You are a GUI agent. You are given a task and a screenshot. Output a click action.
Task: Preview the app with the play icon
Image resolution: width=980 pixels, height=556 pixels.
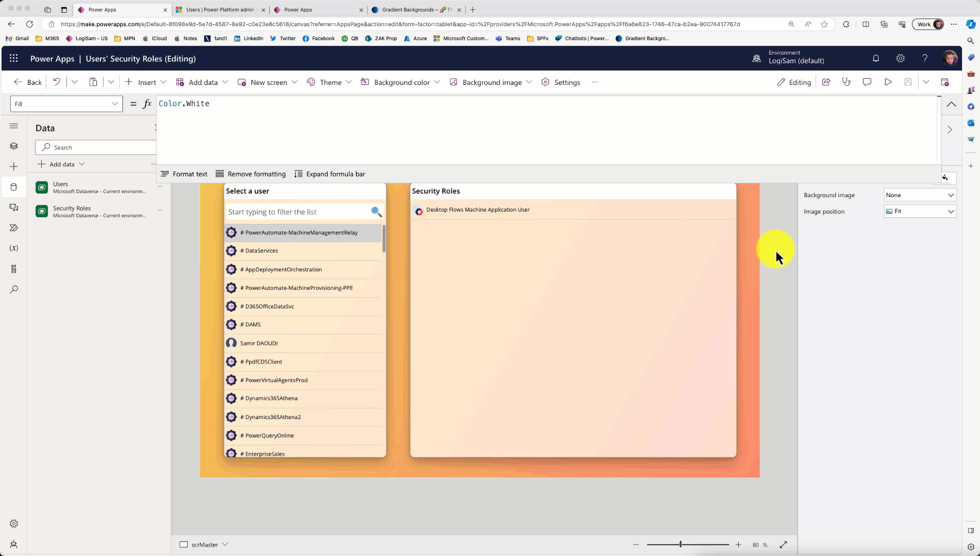[x=888, y=82]
